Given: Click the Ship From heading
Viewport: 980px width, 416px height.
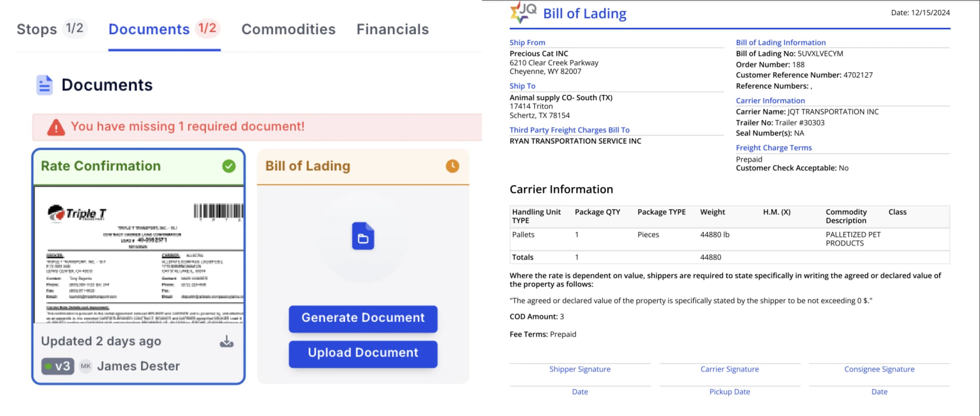Looking at the screenshot, I should (x=527, y=42).
